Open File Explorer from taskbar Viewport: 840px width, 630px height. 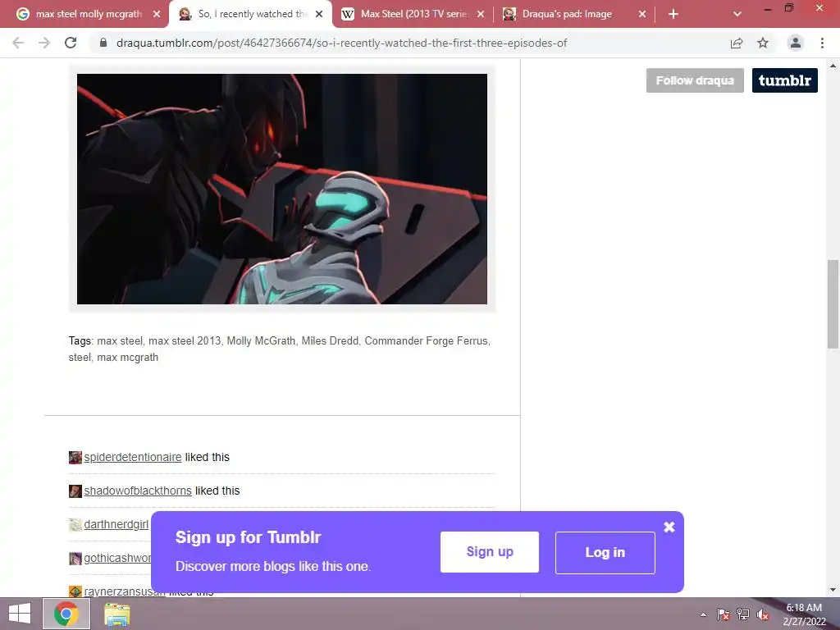coord(116,614)
